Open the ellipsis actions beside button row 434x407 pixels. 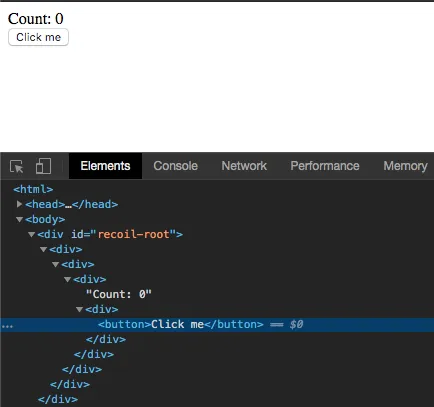click(x=7, y=326)
